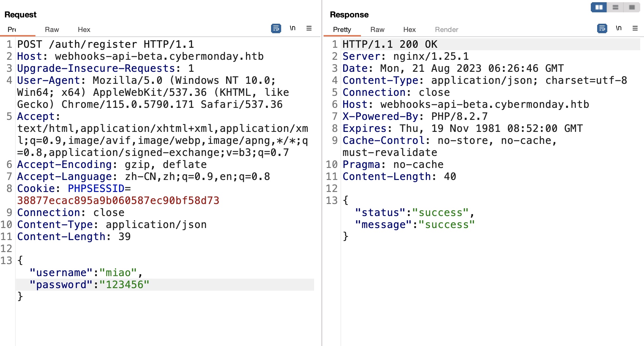Open Response panel options menu

(635, 28)
